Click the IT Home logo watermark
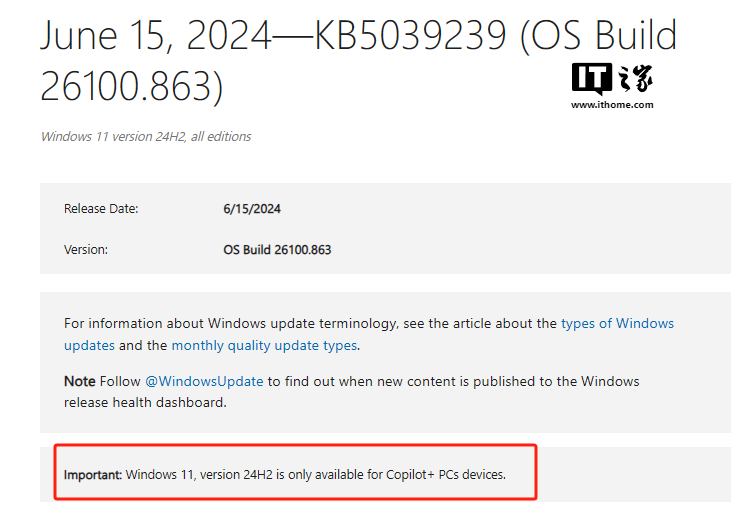741x514 pixels. 612,78
